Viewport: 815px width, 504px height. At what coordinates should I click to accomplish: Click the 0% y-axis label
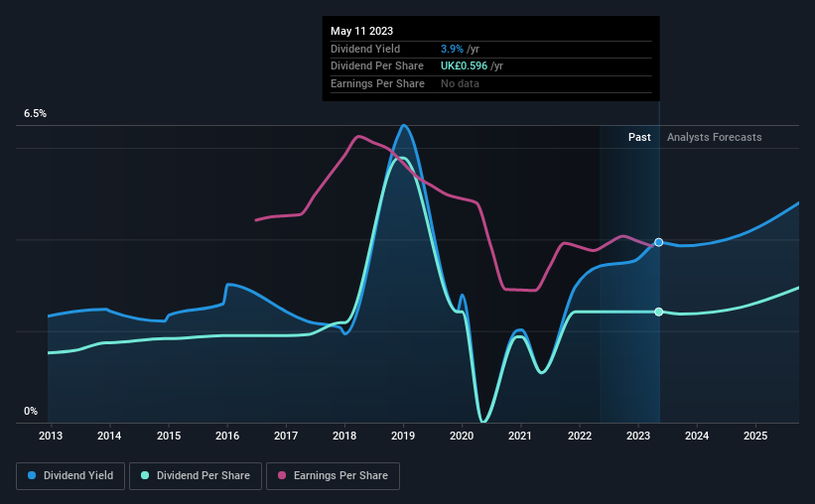[31, 411]
